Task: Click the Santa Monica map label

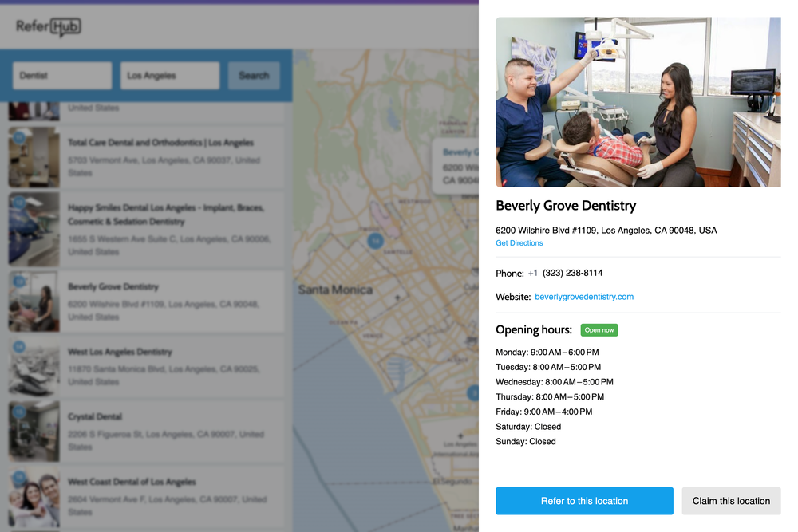Action: coord(335,290)
